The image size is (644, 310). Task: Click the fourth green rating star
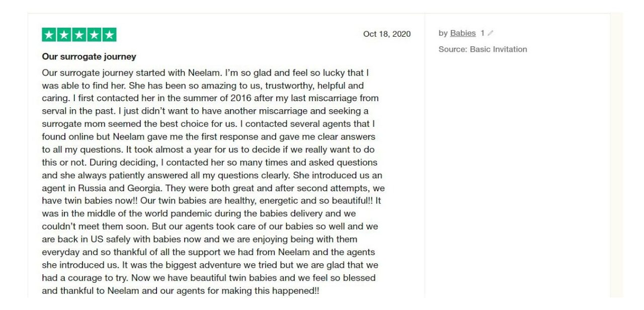(94, 35)
